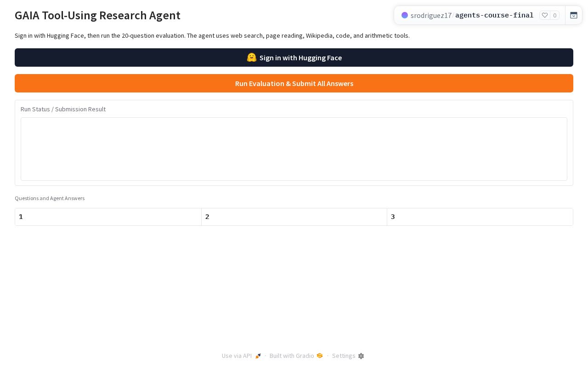This screenshot has height=368, width=588.
Task: Run Evaluation & Submit All Answers
Action: [x=294, y=83]
